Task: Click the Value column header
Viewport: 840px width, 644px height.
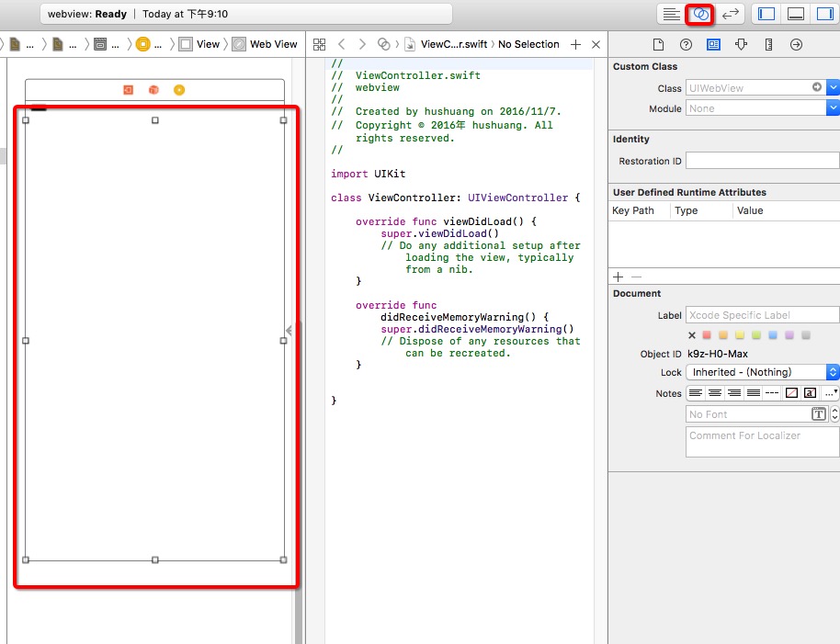Action: [750, 210]
